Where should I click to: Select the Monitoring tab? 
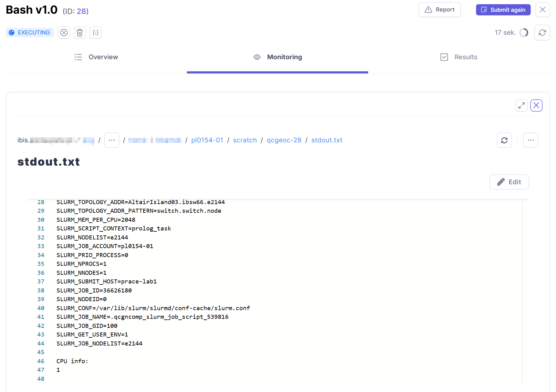point(278,57)
